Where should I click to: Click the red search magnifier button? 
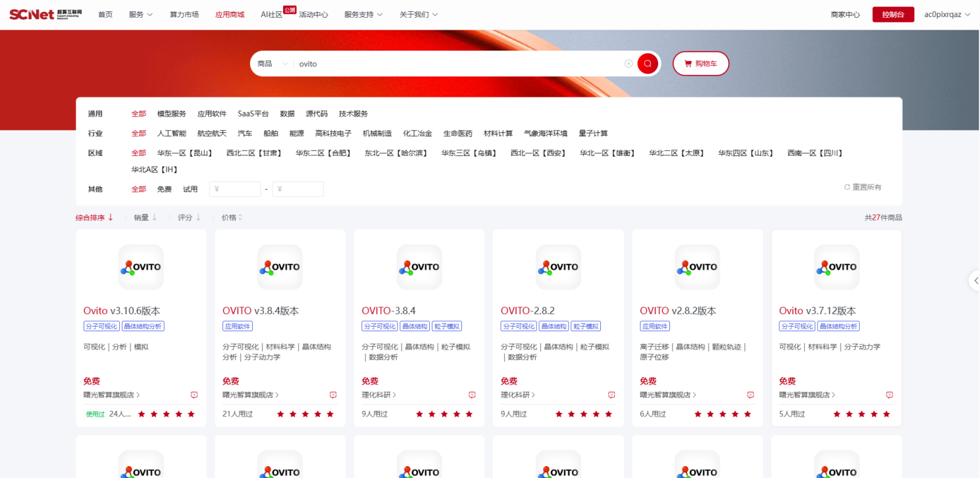[x=647, y=64]
